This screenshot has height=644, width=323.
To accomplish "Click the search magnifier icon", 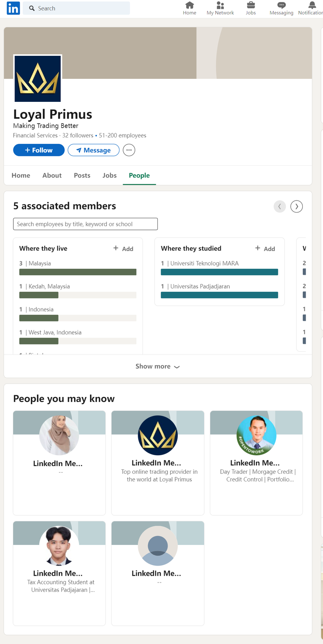I will (32, 8).
